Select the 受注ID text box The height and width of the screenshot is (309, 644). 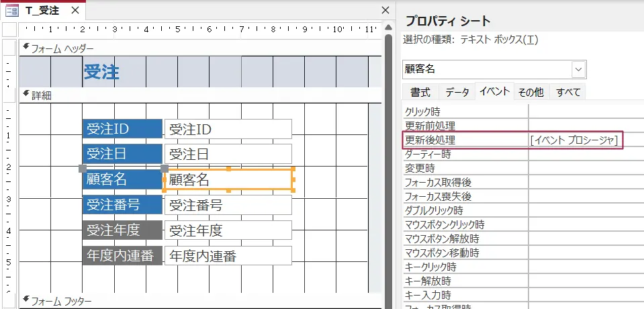click(228, 128)
